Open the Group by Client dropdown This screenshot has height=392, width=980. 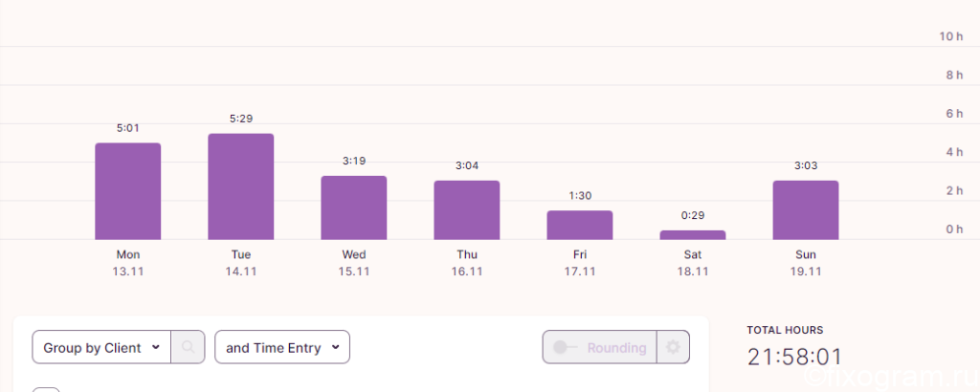(x=101, y=347)
